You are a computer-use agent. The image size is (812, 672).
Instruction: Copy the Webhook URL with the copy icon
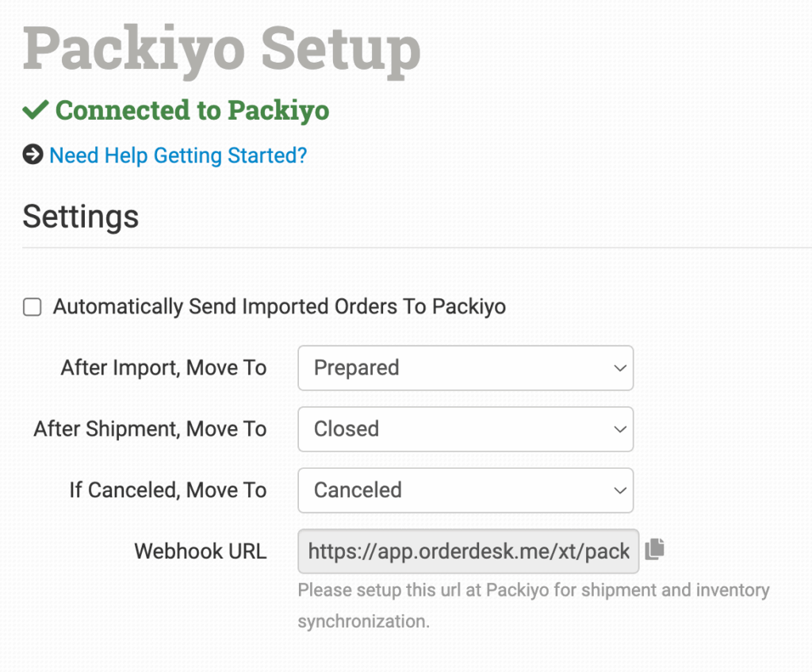point(654,549)
